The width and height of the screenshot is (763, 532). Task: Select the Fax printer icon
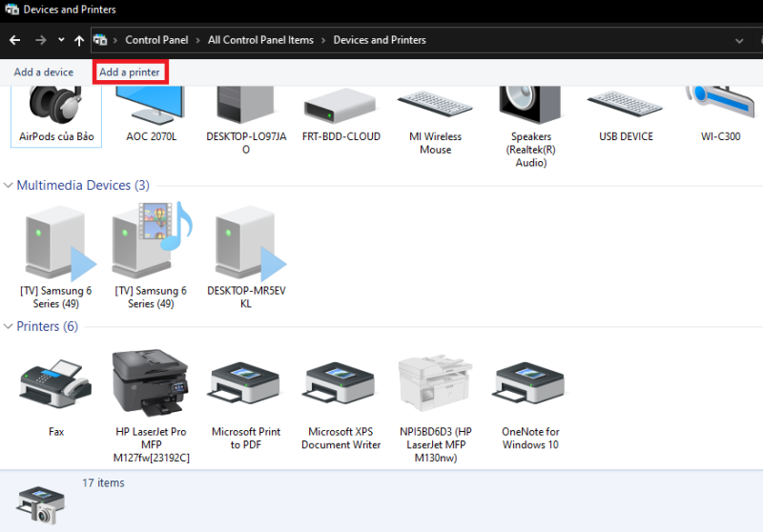(56, 384)
